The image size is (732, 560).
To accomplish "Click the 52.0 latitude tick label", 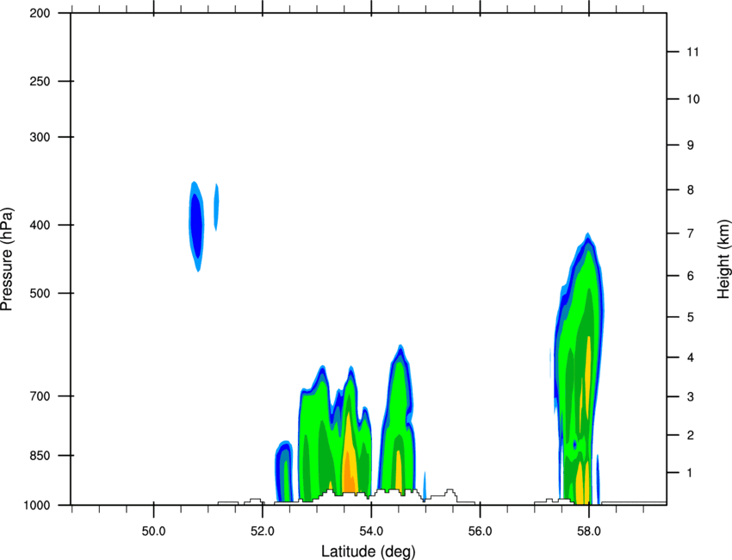I will click(263, 532).
